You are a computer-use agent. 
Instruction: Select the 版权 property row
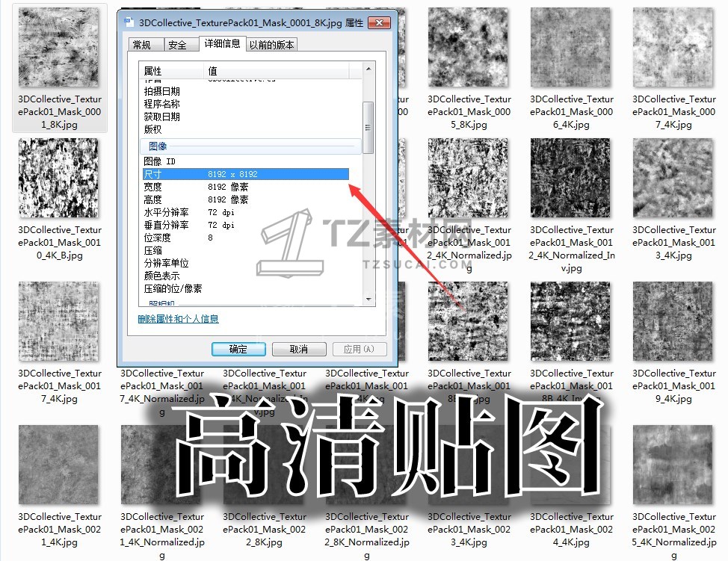245,129
